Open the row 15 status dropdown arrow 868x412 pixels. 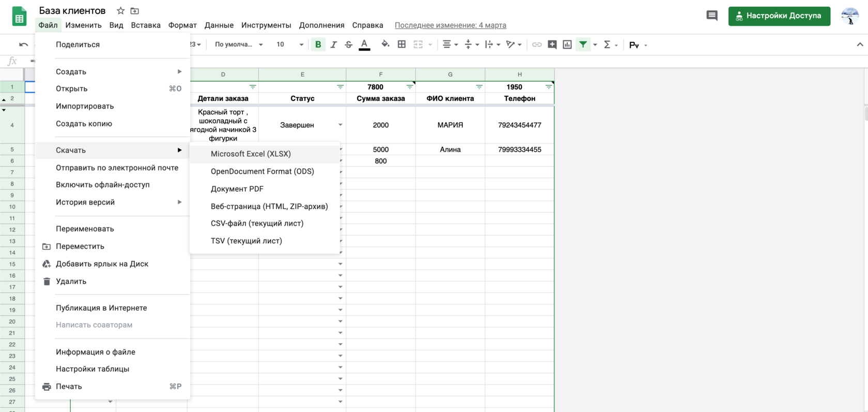click(x=340, y=264)
